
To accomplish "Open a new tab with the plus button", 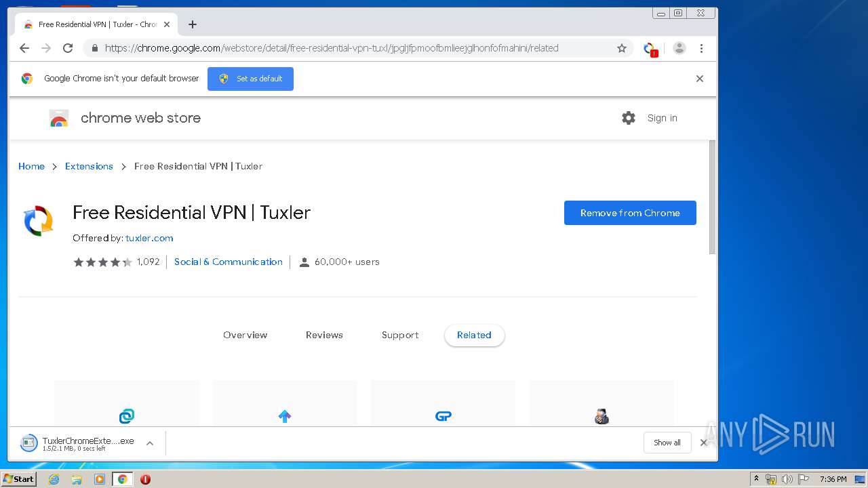I will pos(193,24).
